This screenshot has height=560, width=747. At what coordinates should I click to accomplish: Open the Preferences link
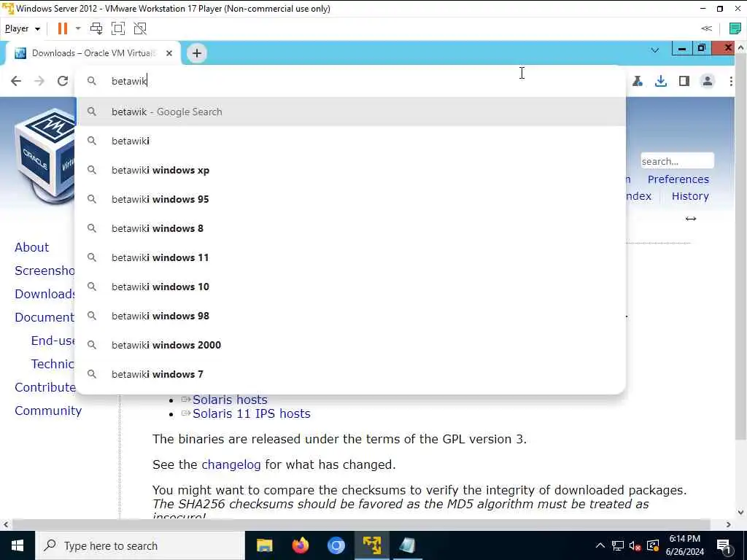[678, 179]
